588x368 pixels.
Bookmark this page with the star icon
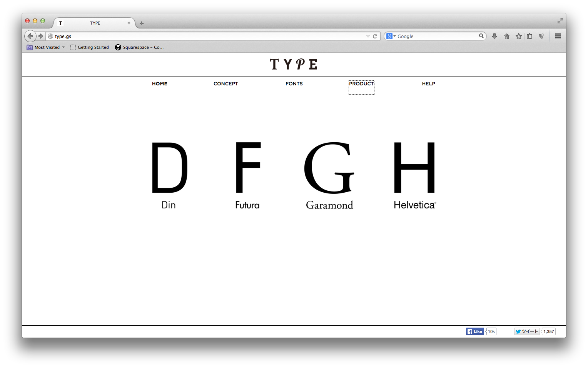pos(519,36)
